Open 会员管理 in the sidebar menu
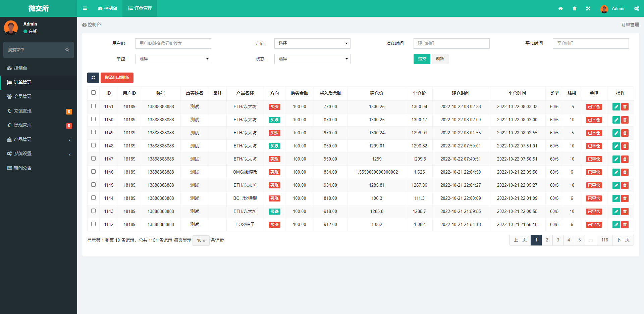The image size is (644, 314). pyautogui.click(x=22, y=96)
